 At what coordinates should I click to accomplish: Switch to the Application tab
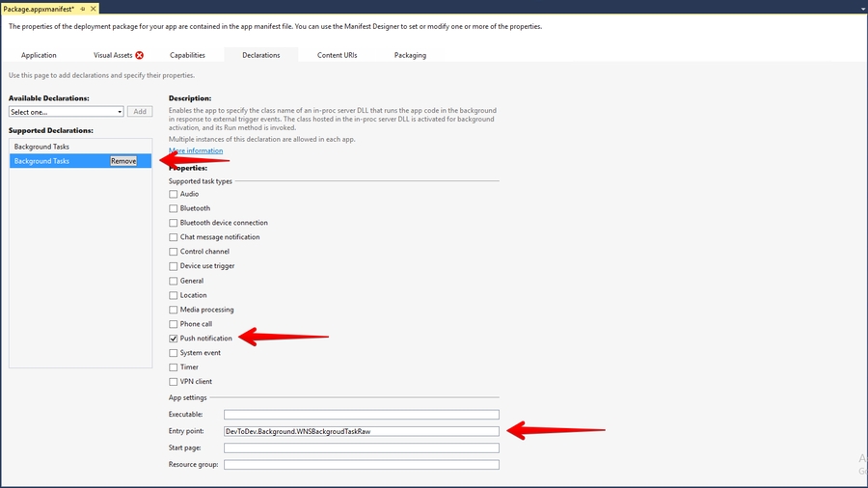point(39,55)
